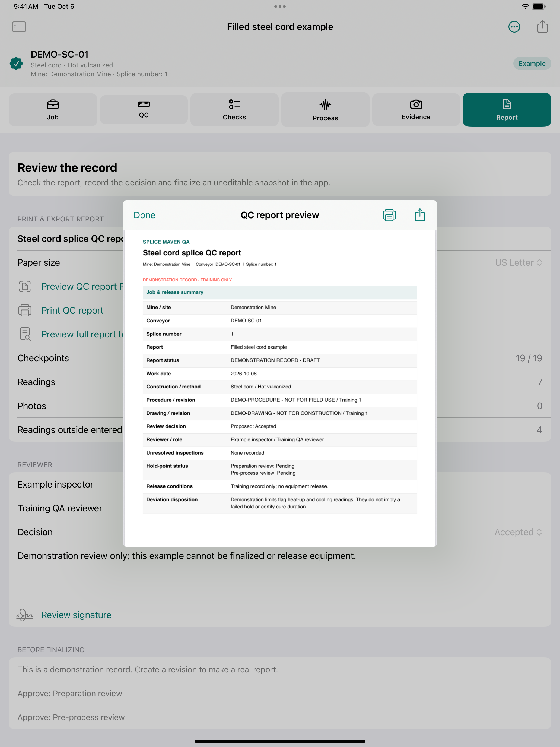
Task: Open the Checks tab
Action: pyautogui.click(x=234, y=110)
